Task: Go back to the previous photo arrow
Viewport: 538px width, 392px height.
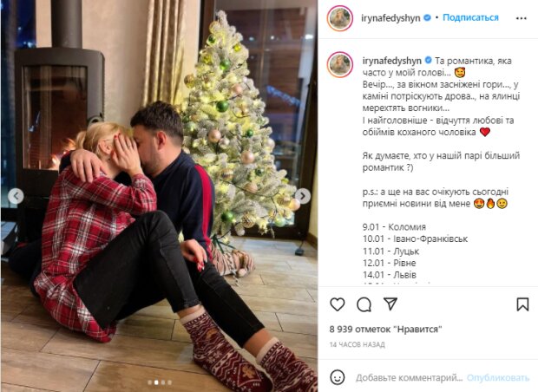Action: [x=16, y=196]
